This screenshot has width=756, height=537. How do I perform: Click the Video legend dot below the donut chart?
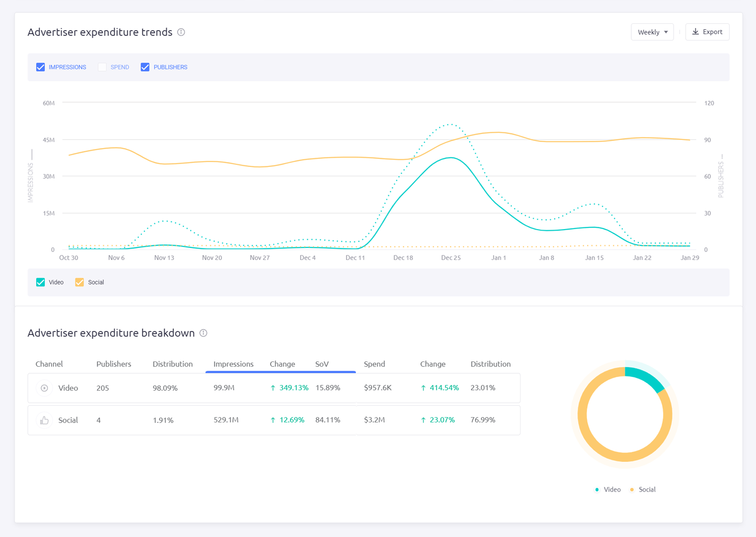[x=597, y=489]
